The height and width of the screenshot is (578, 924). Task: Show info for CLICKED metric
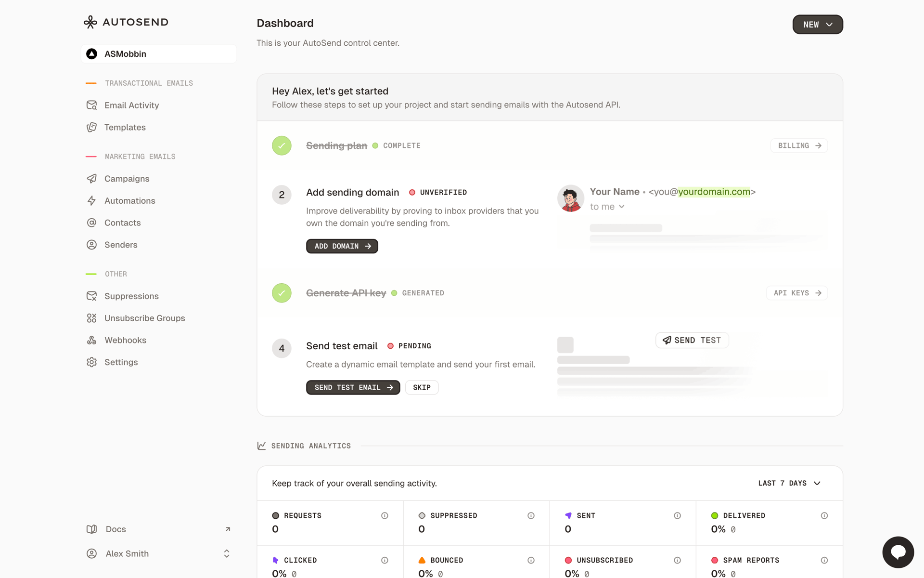click(x=385, y=561)
